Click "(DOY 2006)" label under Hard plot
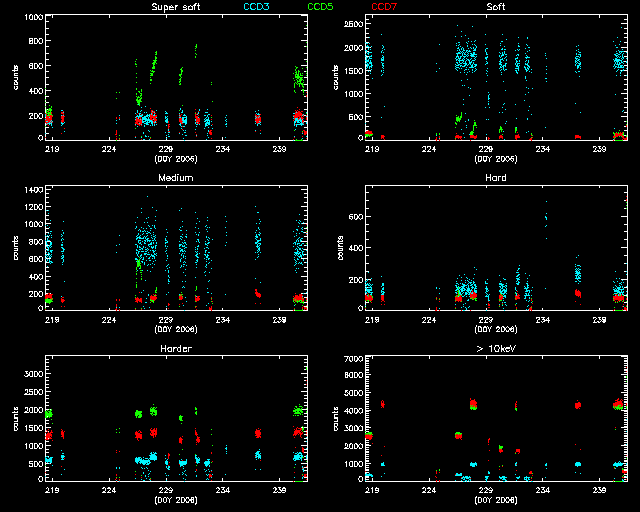Image resolution: width=640 pixels, height=512 pixels. pyautogui.click(x=496, y=329)
